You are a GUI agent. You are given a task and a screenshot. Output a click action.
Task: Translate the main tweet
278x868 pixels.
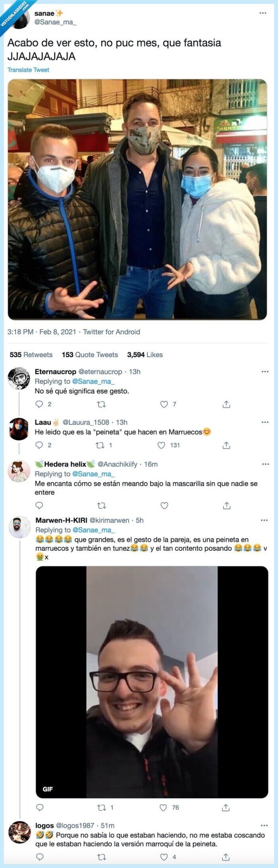28,69
